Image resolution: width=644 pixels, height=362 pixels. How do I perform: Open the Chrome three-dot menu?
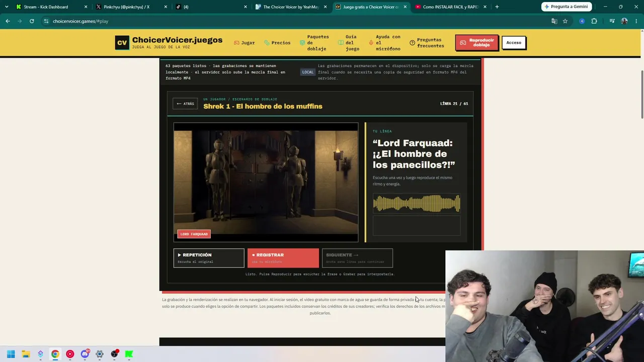pos(636,21)
